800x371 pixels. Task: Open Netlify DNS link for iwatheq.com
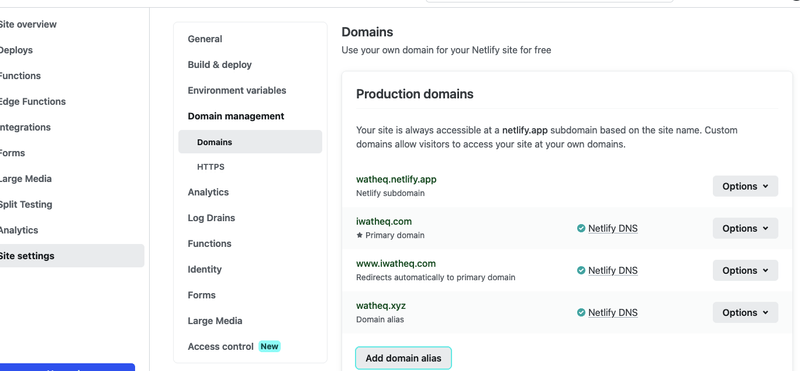(613, 229)
